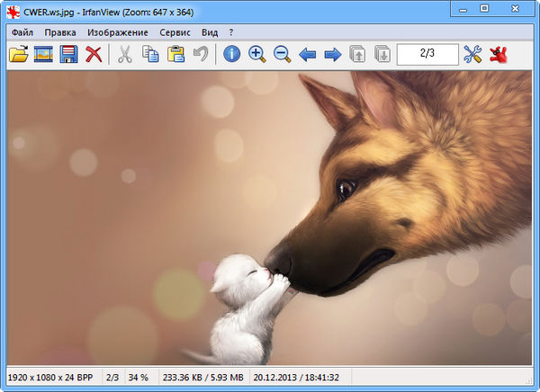Delete file with the red X icon
Screen dimensions: 540x392
(94, 55)
